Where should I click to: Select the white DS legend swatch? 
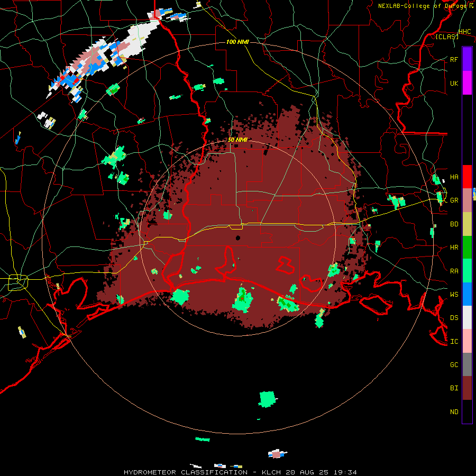tap(467, 317)
